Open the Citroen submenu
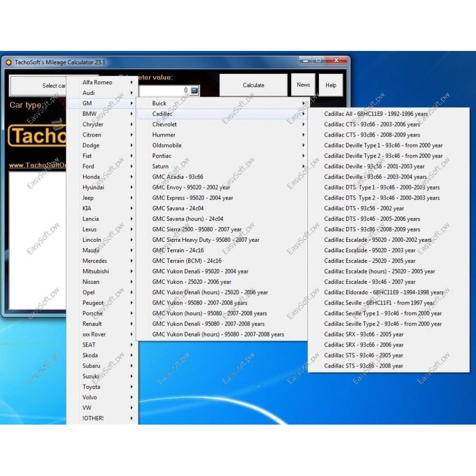Viewport: 476px width, 476px height. [102, 135]
